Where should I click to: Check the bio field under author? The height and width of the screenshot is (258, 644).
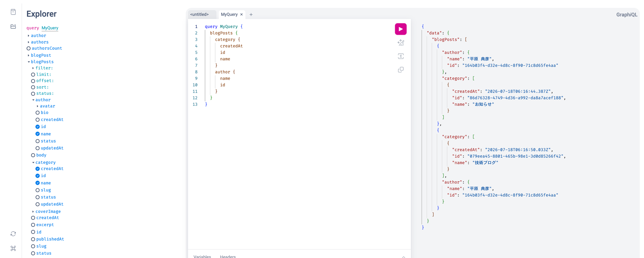point(38,113)
